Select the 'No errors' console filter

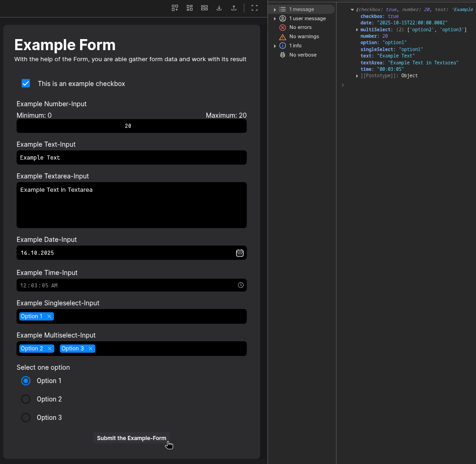(300, 28)
